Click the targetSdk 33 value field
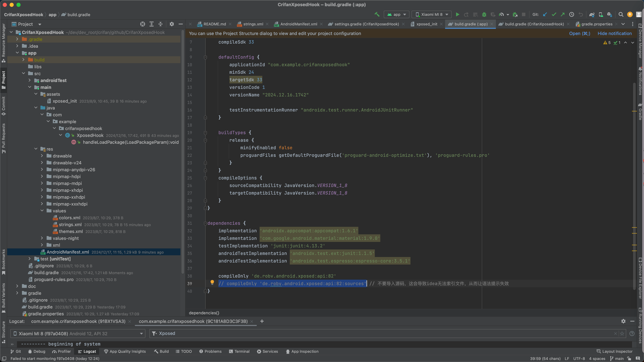The width and height of the screenshot is (644, 362). click(x=260, y=80)
